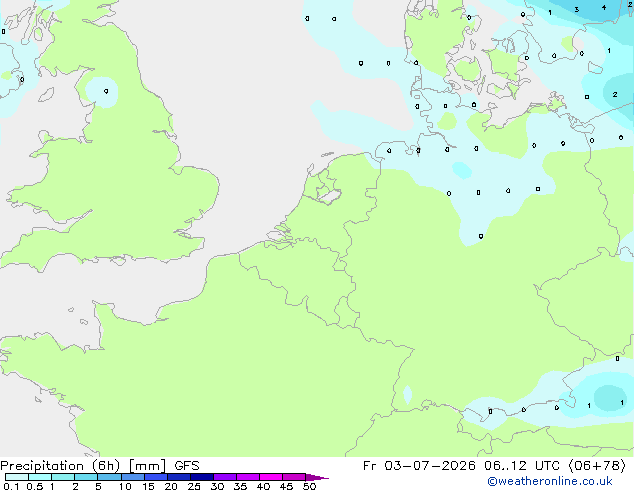Click the legend label "25"
The height and width of the screenshot is (490, 634).
pyautogui.click(x=194, y=486)
